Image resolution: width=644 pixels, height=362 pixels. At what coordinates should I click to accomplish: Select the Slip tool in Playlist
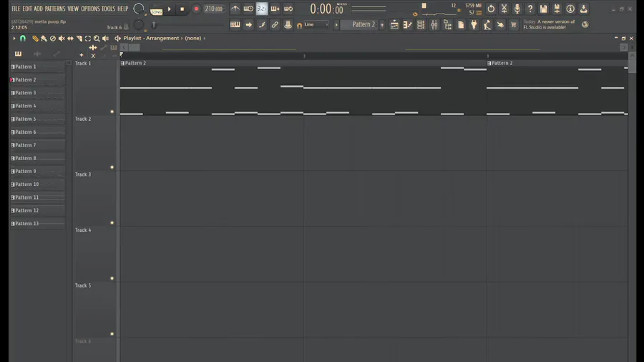(x=70, y=38)
